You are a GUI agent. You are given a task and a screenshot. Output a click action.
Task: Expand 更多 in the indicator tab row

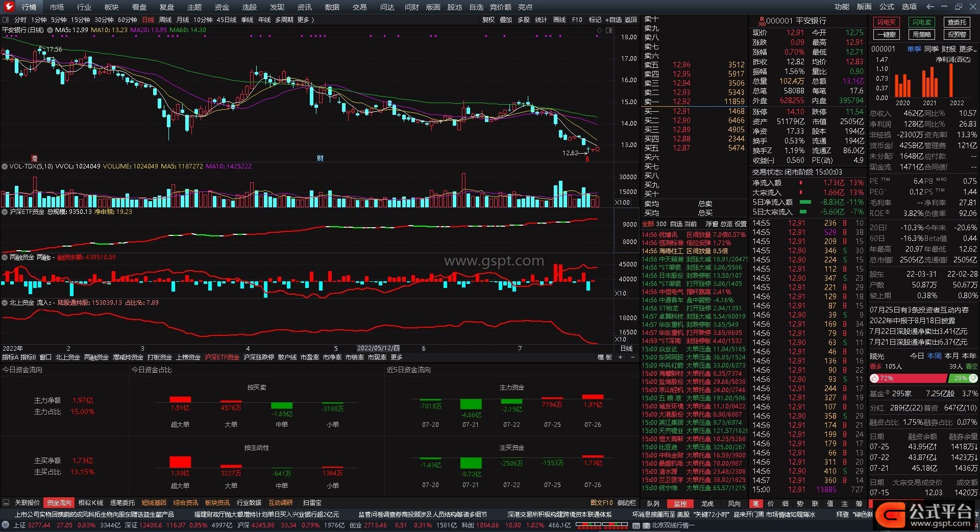397,357
